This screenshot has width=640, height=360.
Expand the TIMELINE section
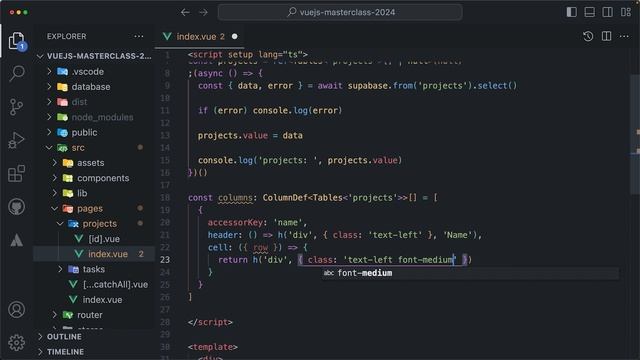[x=94, y=352]
